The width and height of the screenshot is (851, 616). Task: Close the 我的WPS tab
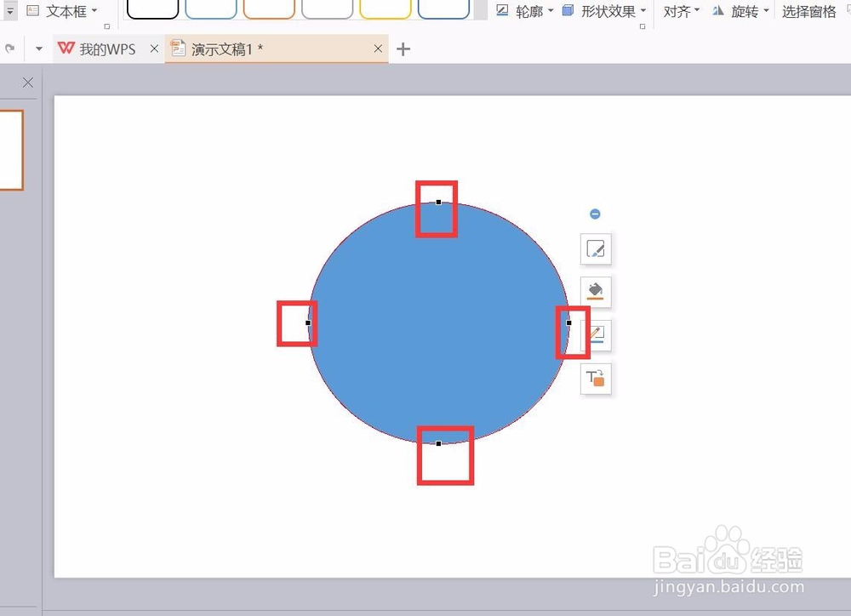coord(154,48)
